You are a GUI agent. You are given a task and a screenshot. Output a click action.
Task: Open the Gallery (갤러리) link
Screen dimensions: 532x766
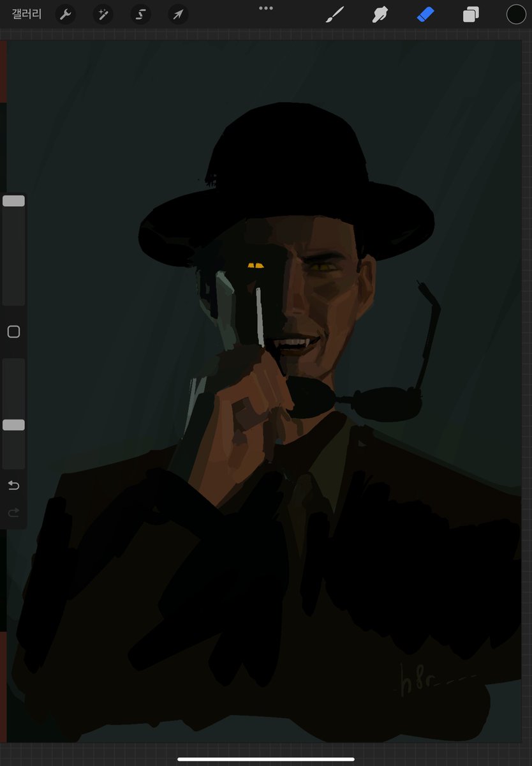[27, 14]
